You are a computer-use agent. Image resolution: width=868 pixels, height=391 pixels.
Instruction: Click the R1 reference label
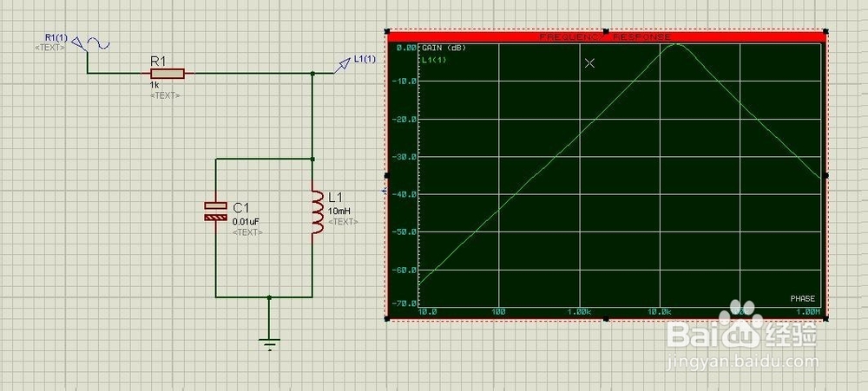(158, 61)
